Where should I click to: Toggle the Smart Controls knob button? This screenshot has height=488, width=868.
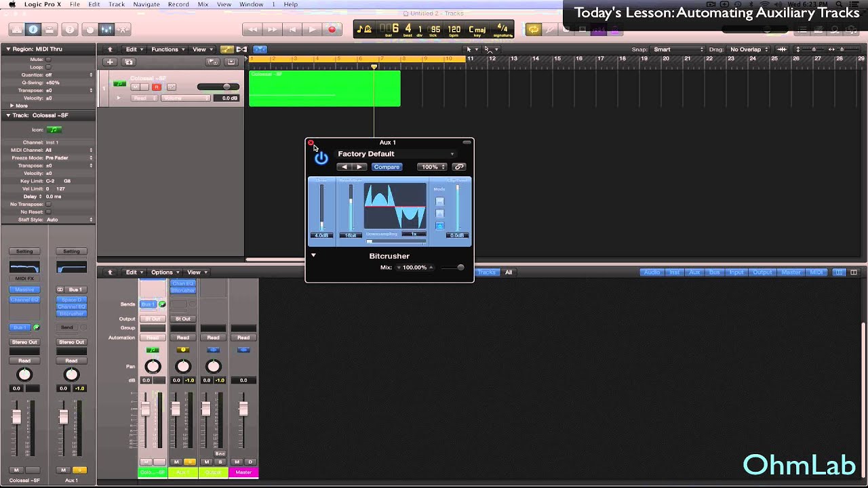[x=90, y=30]
